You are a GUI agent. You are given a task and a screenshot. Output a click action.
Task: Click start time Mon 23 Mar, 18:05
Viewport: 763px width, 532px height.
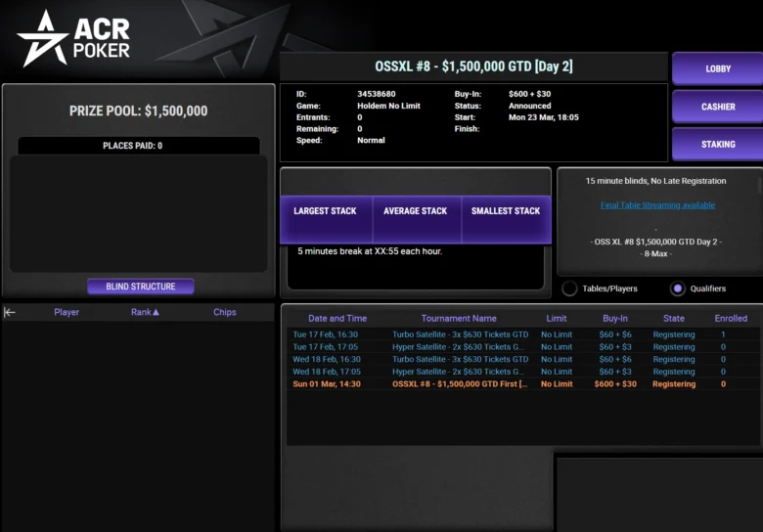pos(544,117)
